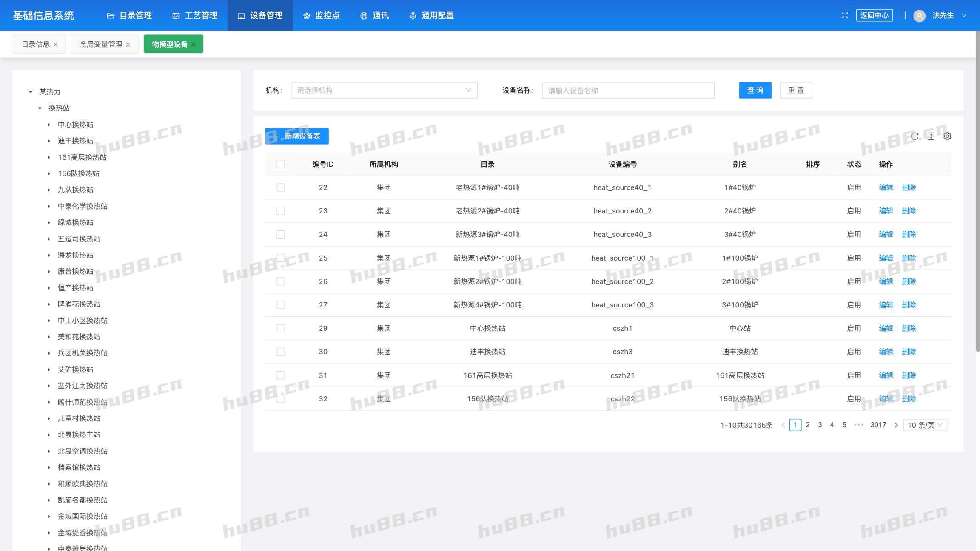Click 编辑 for heat_source40_2 row
Image resolution: width=980 pixels, height=551 pixels.
point(886,211)
